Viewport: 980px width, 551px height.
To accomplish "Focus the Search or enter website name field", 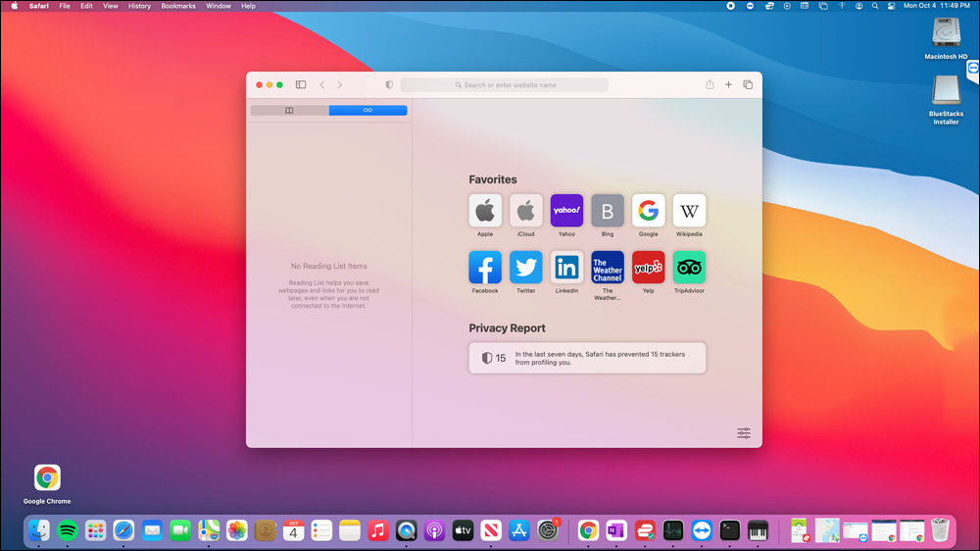I will pyautogui.click(x=505, y=84).
